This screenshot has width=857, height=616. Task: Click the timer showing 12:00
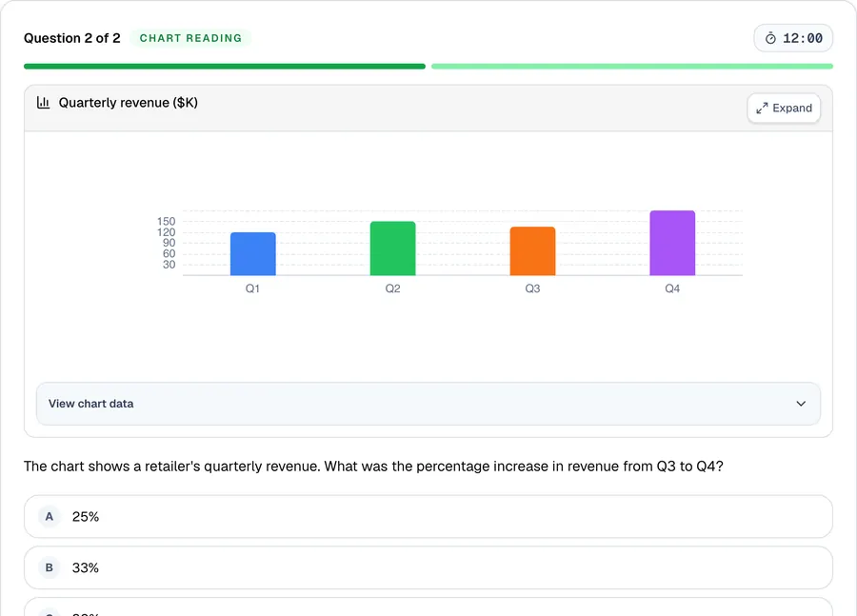[x=793, y=38]
